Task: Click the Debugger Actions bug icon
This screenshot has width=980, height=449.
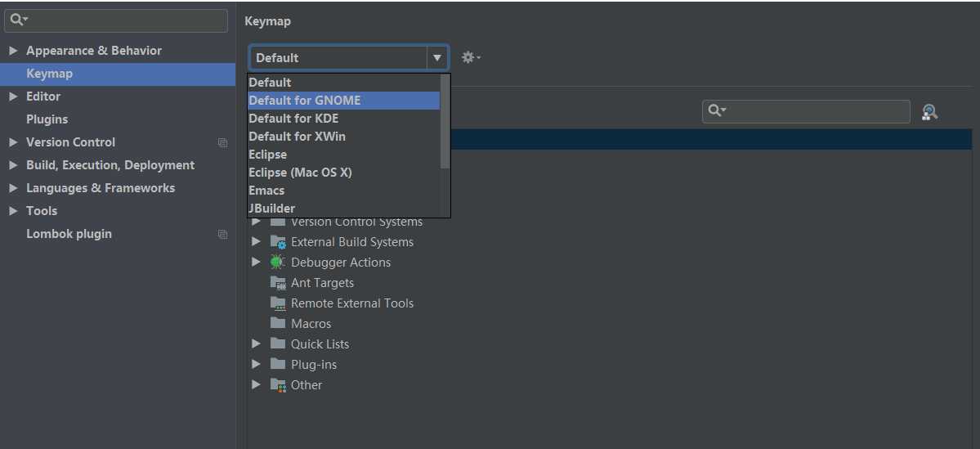Action: point(278,262)
